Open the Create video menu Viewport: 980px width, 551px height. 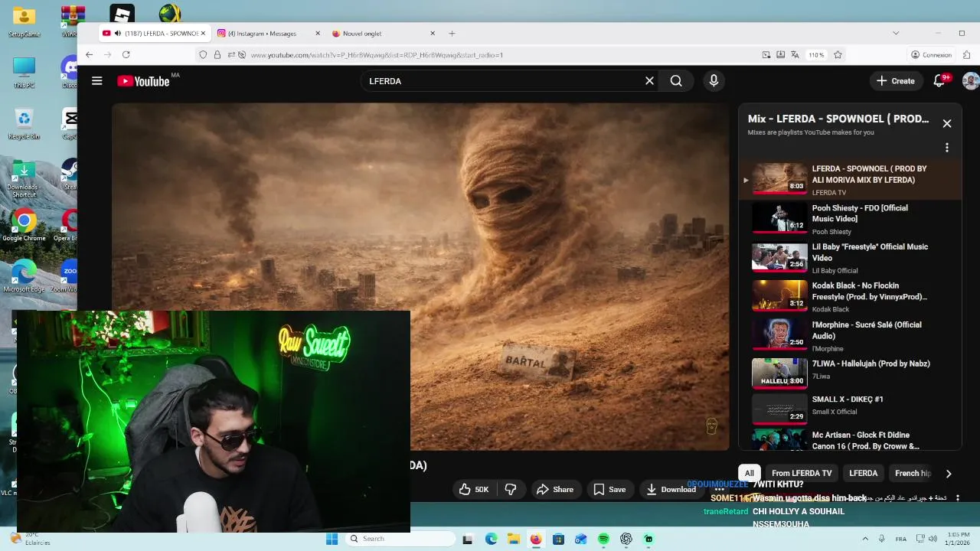pos(895,80)
